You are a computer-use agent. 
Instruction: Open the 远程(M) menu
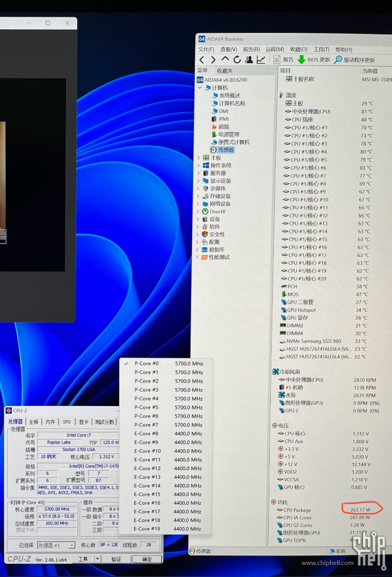pos(275,49)
